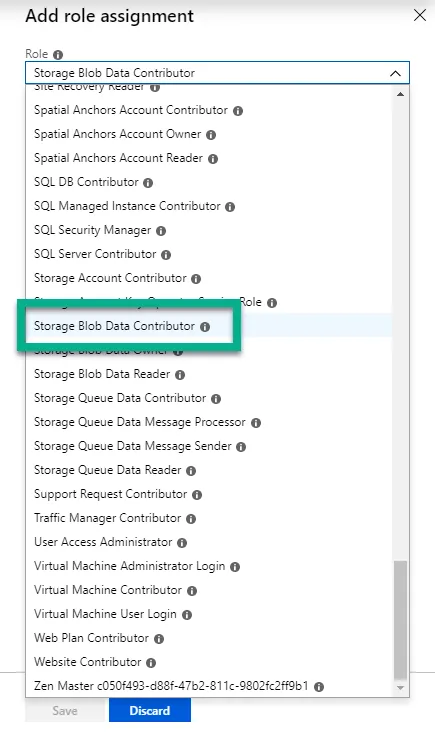The image size is (435, 746).
Task: Click scrollbar down arrow in role list
Action: (400, 688)
